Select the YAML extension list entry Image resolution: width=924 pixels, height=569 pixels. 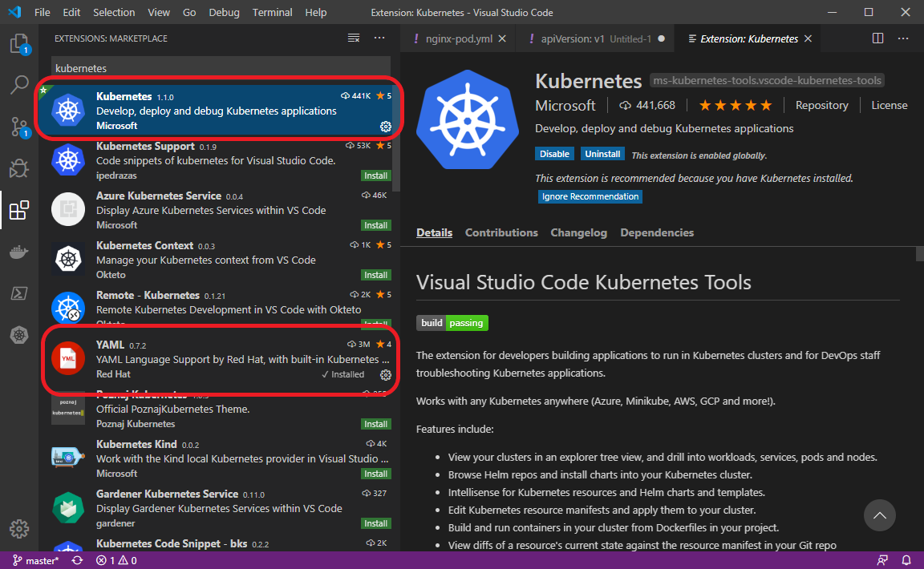click(219, 359)
